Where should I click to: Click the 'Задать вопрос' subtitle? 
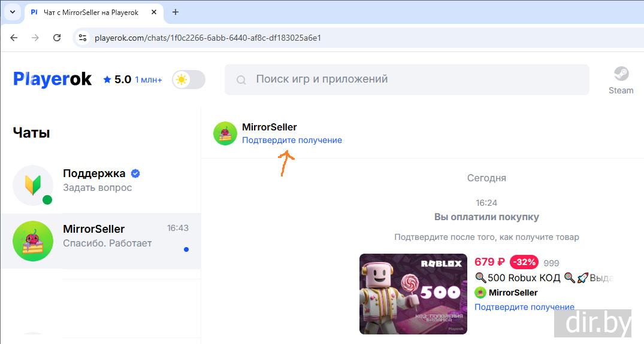tap(97, 188)
